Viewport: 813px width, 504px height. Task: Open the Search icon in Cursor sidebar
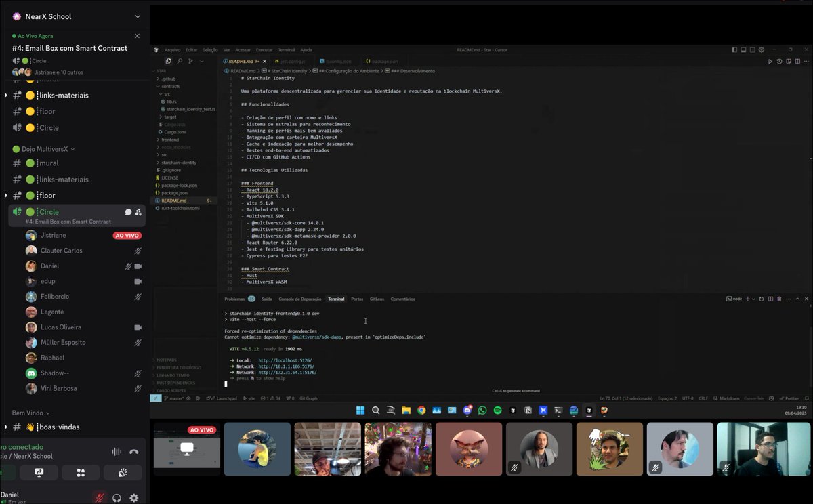coord(180,61)
